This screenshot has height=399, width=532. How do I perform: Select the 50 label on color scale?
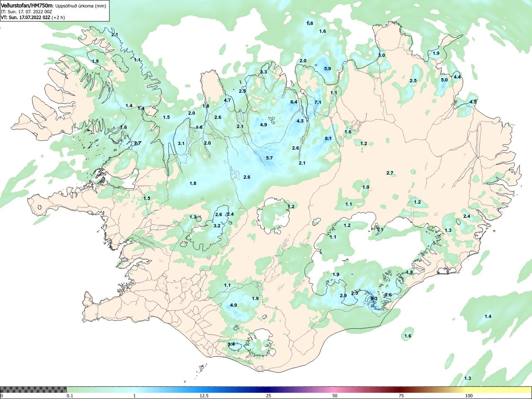point(335,396)
